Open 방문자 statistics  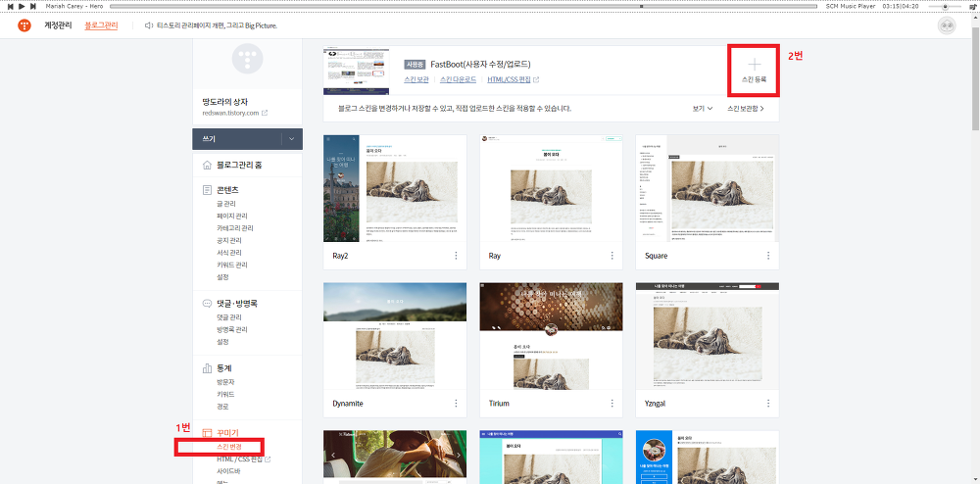[x=225, y=382]
